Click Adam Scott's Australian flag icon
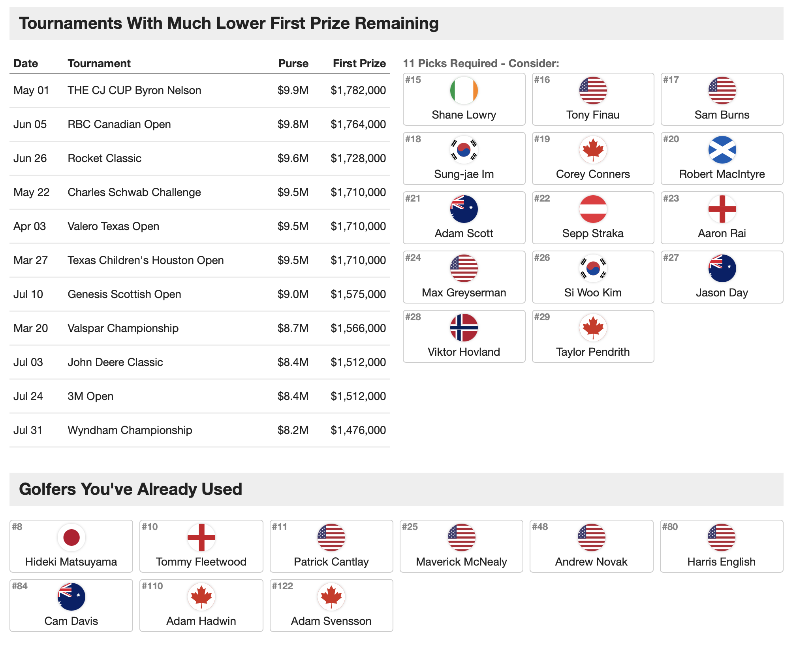 (x=464, y=209)
